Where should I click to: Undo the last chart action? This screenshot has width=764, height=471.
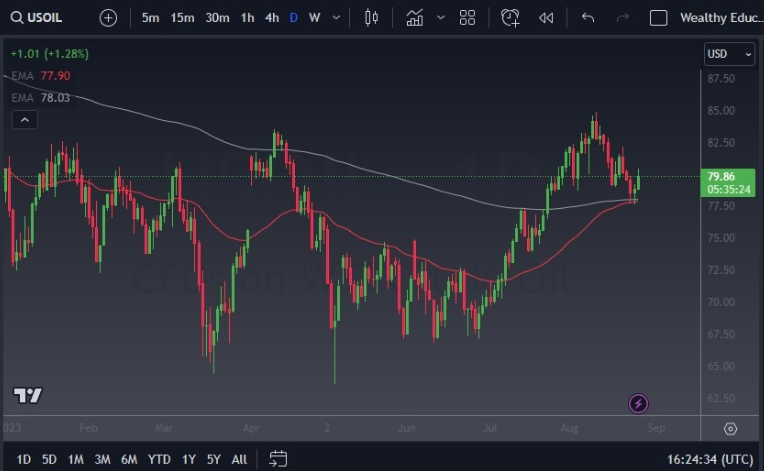(x=588, y=18)
